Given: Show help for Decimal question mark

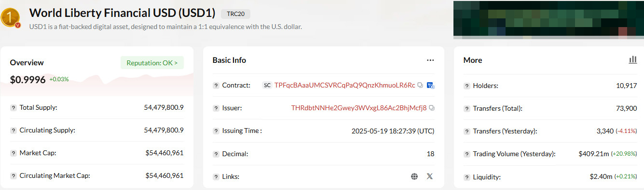Looking at the screenshot, I should point(216,154).
